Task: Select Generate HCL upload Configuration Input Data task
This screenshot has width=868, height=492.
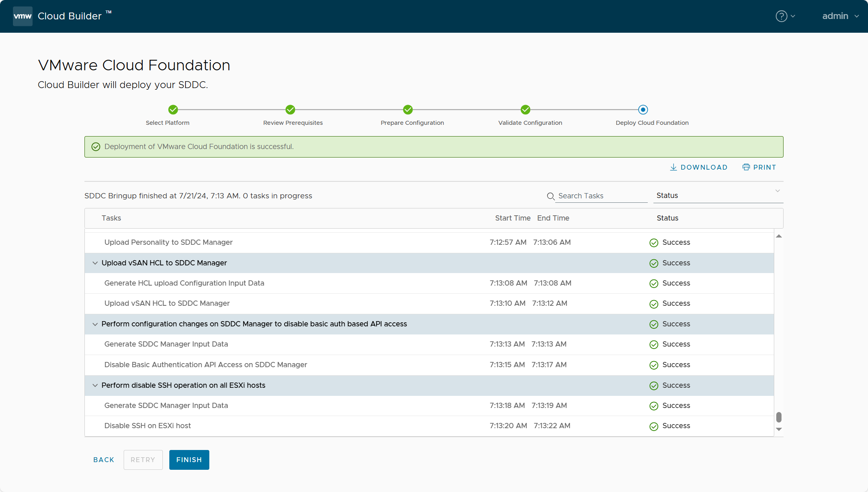Action: [x=184, y=283]
